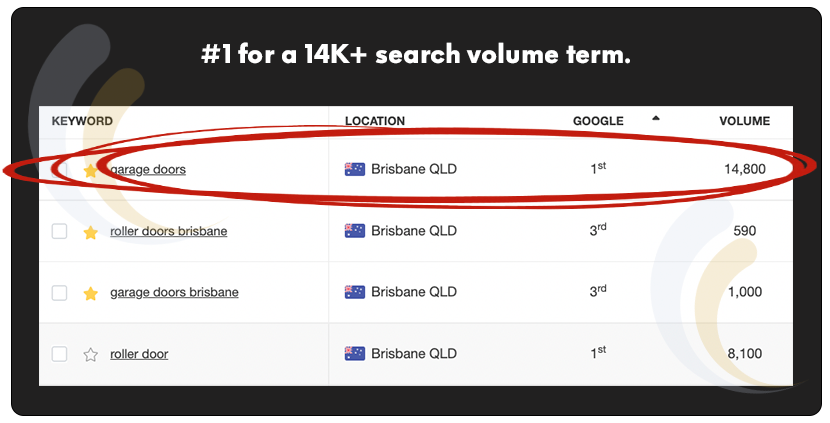
Task: Check the box next to roller door
Action: [60, 354]
